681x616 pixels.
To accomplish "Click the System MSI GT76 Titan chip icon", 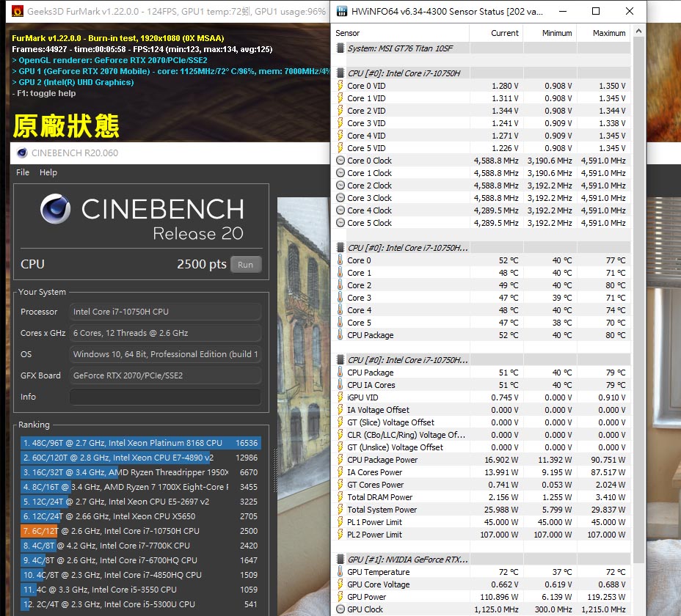I will coord(340,48).
